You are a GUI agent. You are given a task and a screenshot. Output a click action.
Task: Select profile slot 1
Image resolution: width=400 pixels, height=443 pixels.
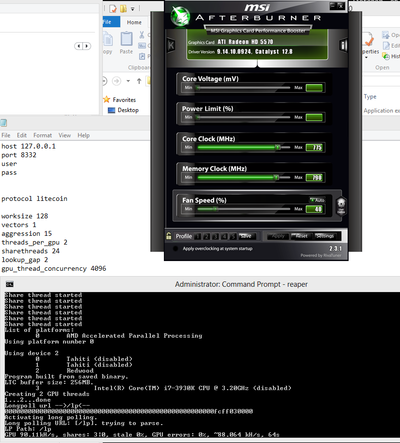click(198, 236)
